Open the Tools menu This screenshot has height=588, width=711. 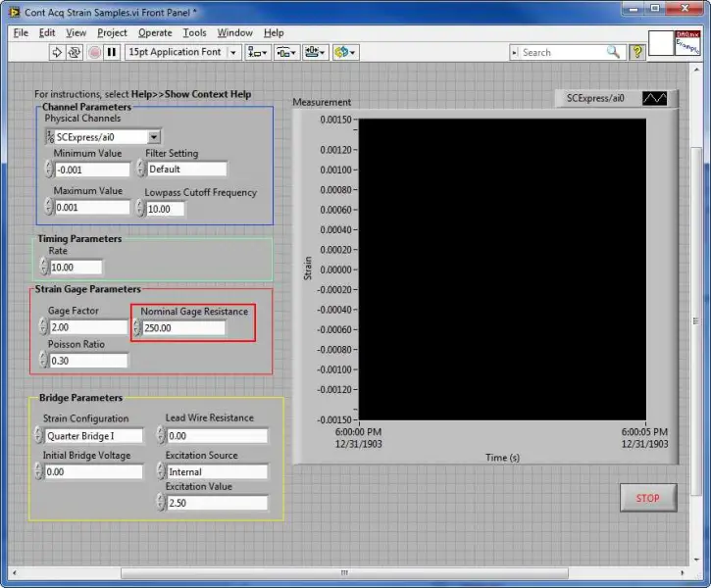pyautogui.click(x=194, y=33)
